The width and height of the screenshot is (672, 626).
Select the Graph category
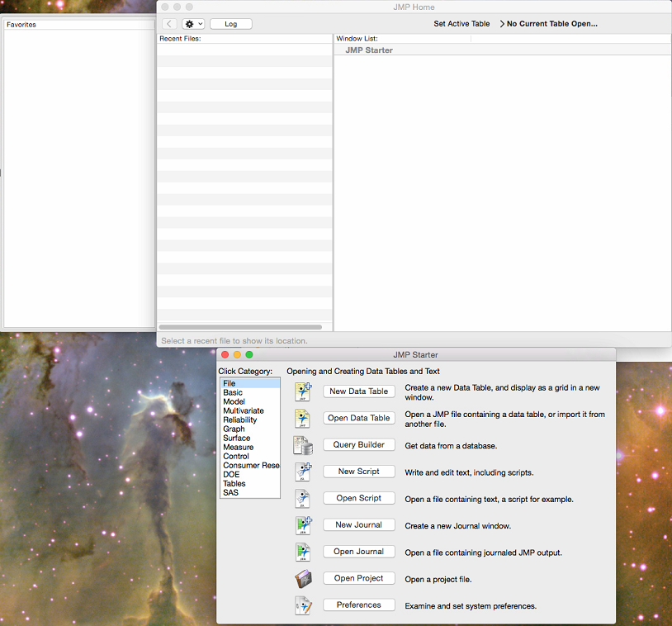(250, 429)
